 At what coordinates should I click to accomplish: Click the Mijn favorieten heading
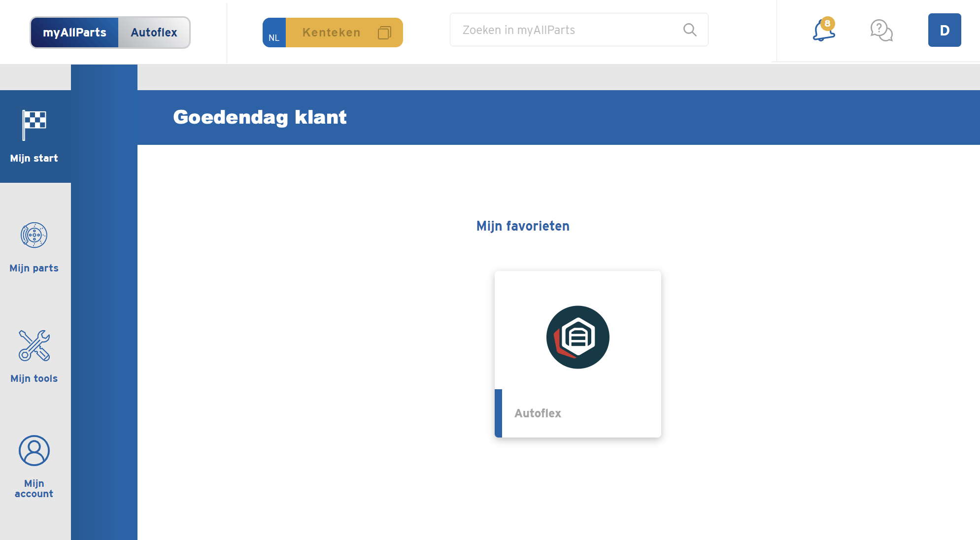point(523,226)
